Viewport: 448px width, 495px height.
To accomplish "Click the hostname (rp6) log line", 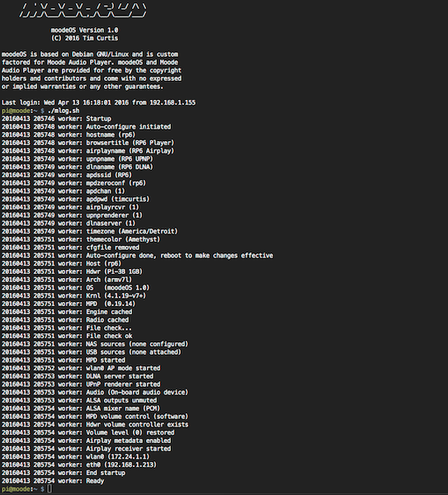I will (68, 134).
